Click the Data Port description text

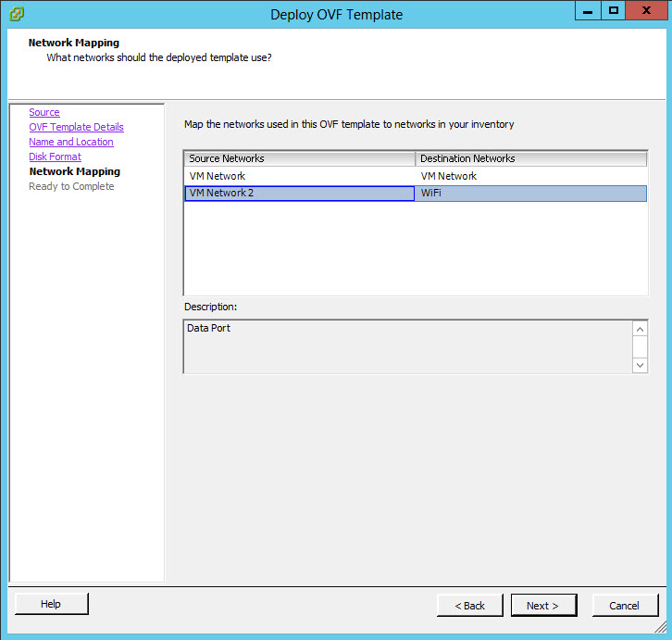(208, 328)
